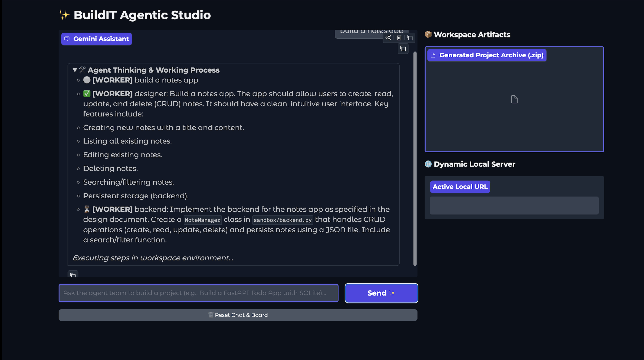
Task: Focus the project request input field
Action: coord(198,293)
